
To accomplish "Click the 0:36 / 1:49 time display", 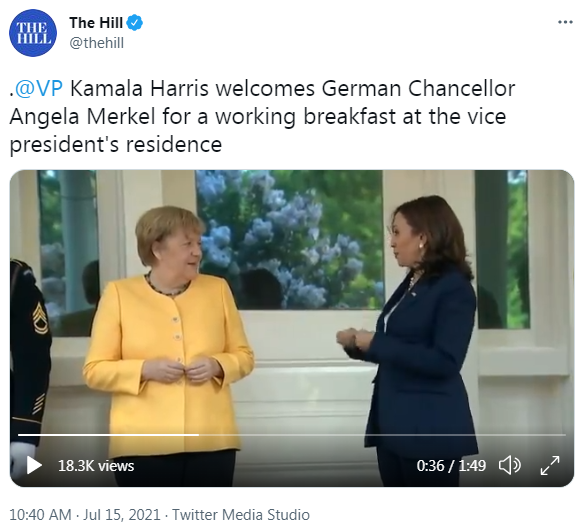I will tap(451, 466).
